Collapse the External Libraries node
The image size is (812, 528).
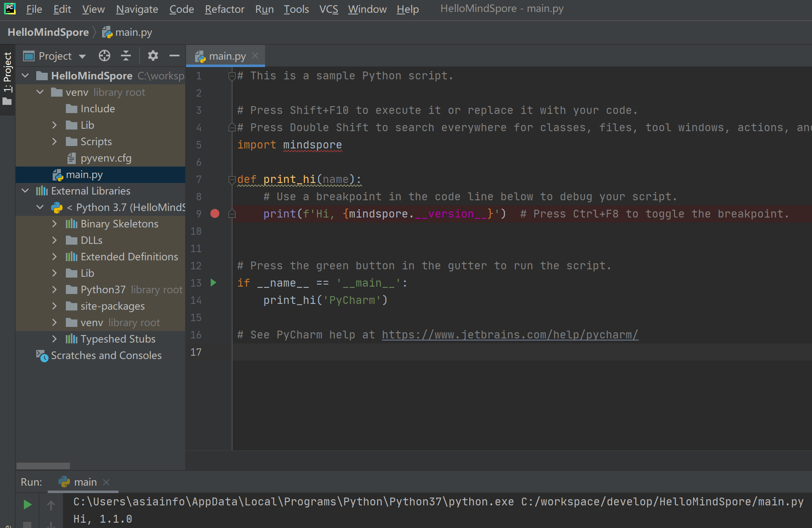coord(25,191)
